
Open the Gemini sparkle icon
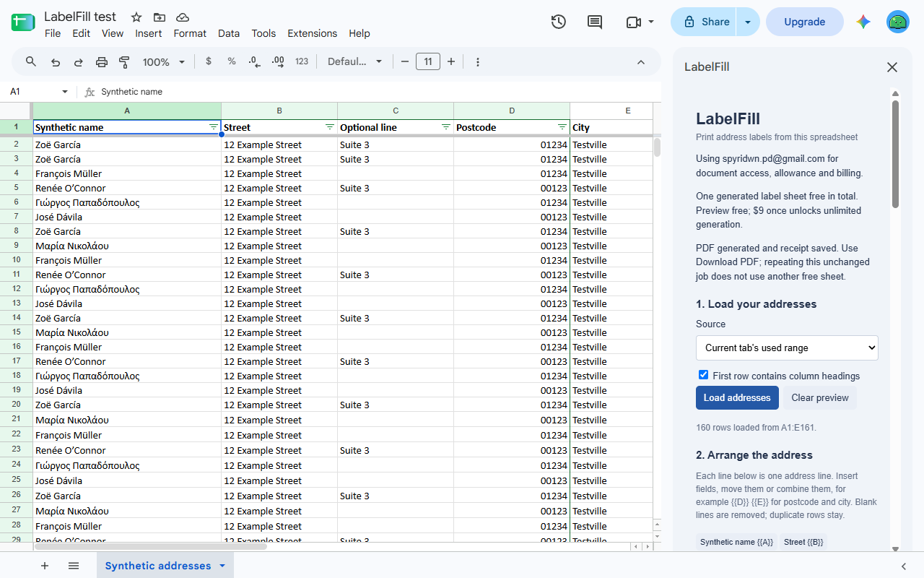pyautogui.click(x=863, y=22)
